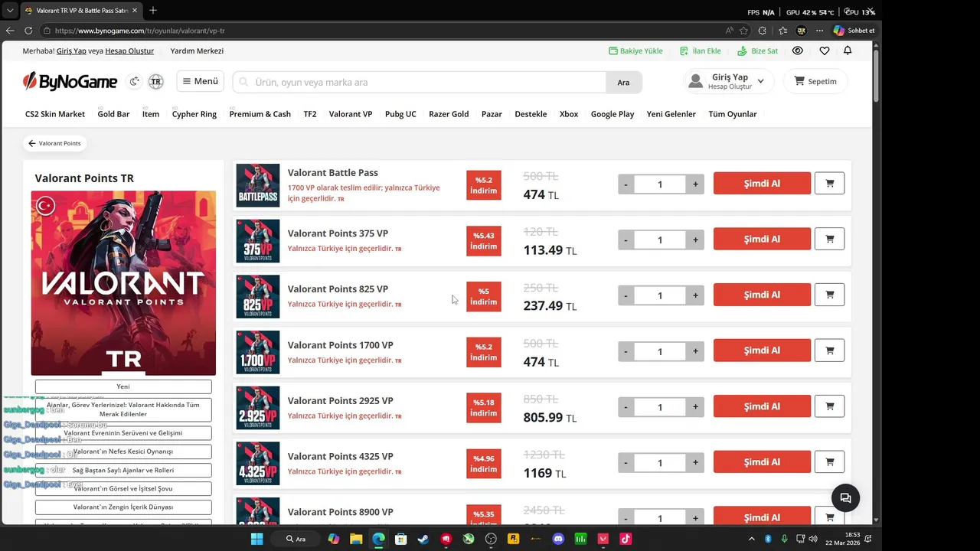The image size is (980, 551).
Task: Click the Valorant Battle Pass thumbnail
Action: 258,185
